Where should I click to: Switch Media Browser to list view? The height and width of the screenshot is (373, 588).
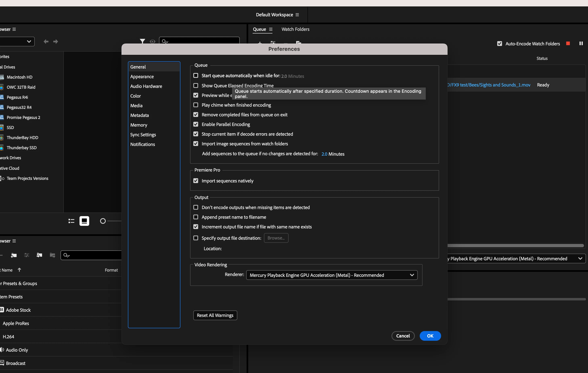tap(71, 221)
